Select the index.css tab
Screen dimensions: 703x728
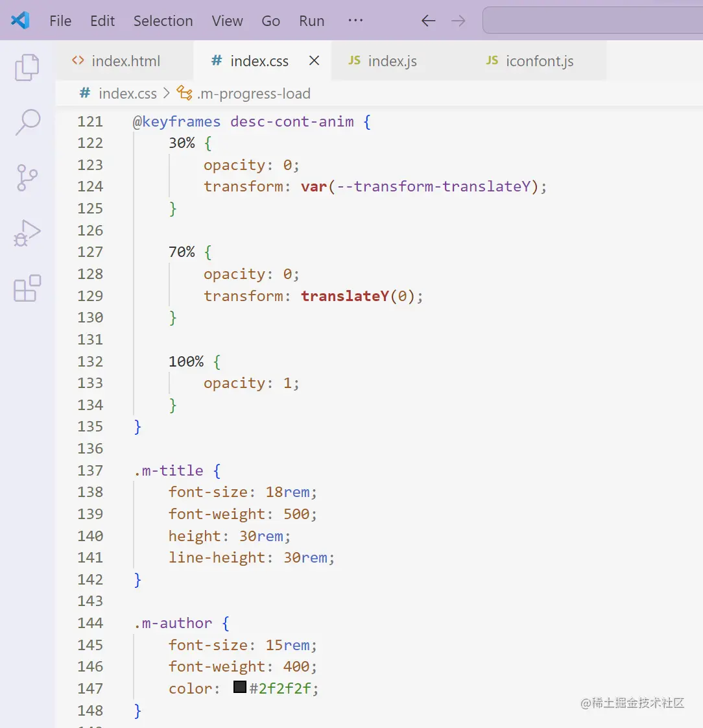[x=263, y=61]
